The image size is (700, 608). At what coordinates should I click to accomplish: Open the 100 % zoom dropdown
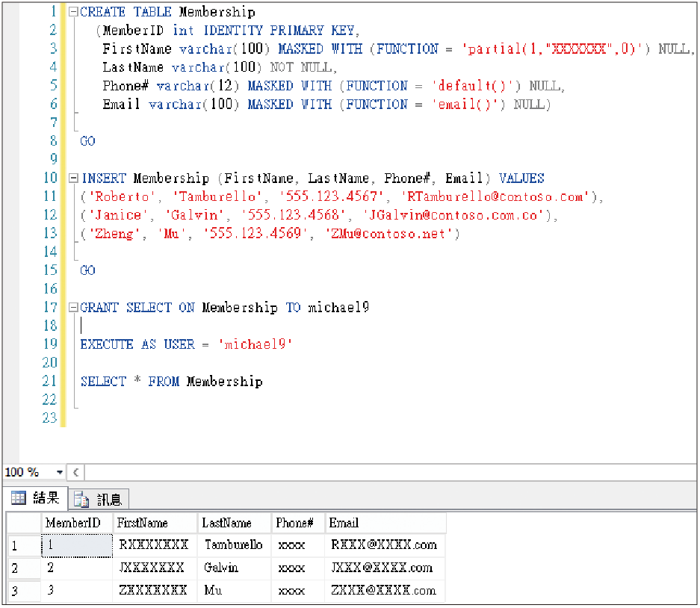[x=59, y=472]
